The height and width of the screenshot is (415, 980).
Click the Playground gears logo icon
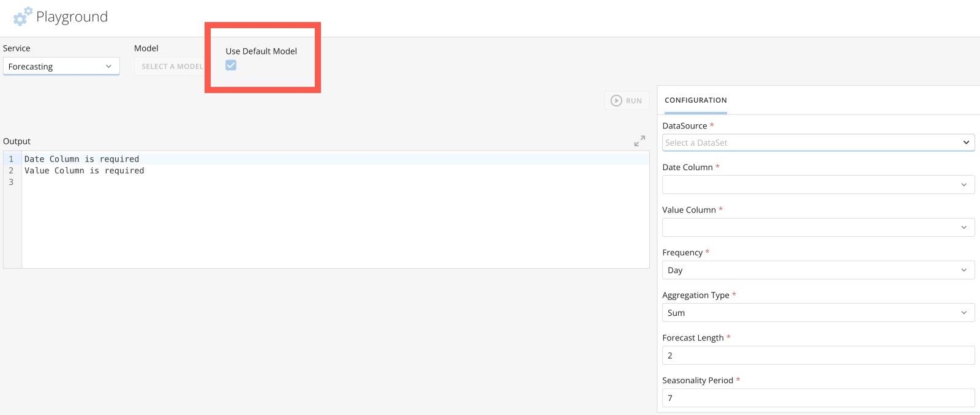point(23,17)
